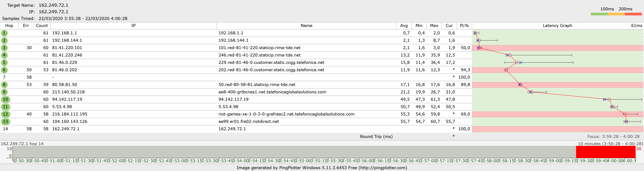Screen dimensions: 644x171
Task: Click the green hop 1 circle icon
Action: pyautogui.click(x=4, y=33)
